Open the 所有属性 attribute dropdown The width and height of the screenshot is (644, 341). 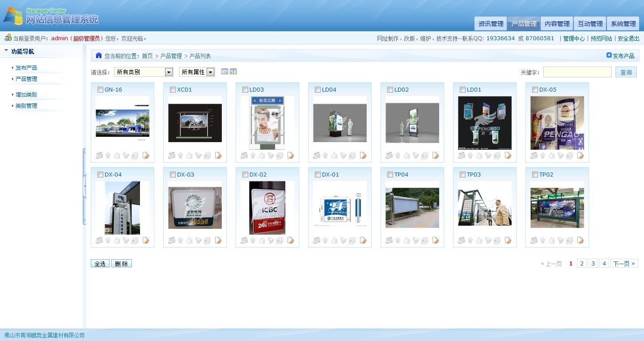pos(197,72)
